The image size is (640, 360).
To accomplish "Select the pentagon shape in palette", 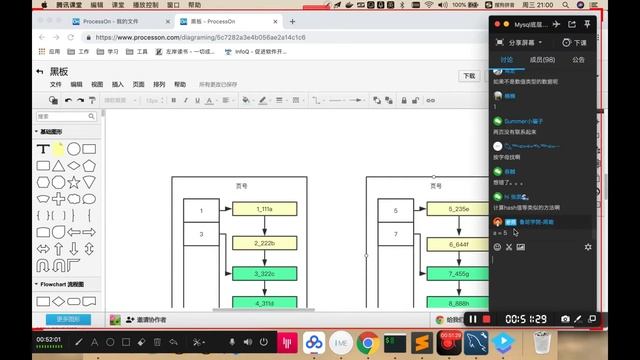I will (89, 166).
